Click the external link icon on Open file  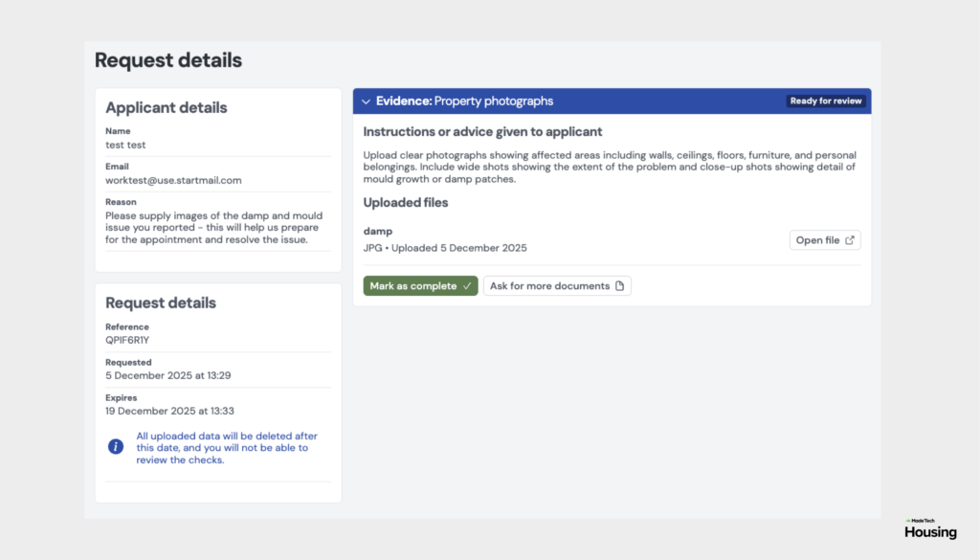[850, 240]
